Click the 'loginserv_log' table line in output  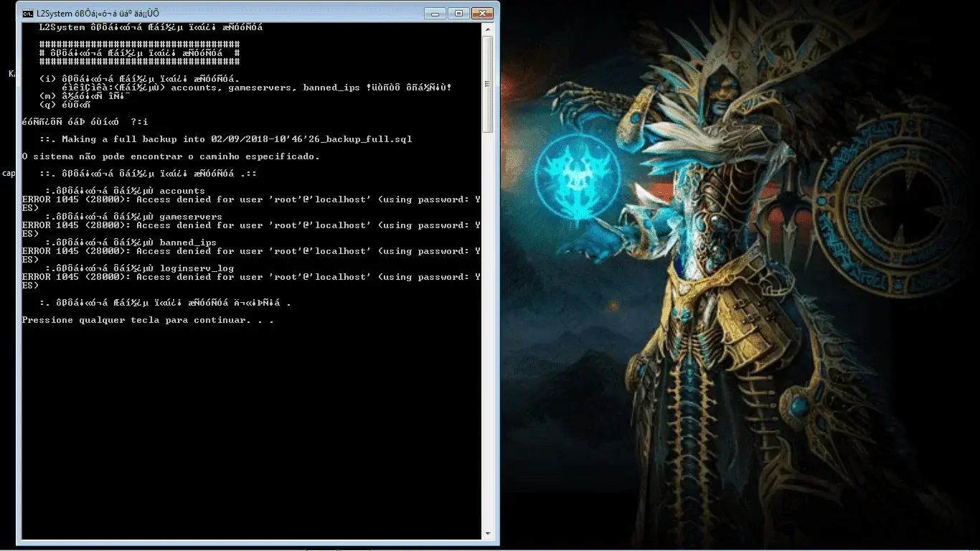point(139,268)
